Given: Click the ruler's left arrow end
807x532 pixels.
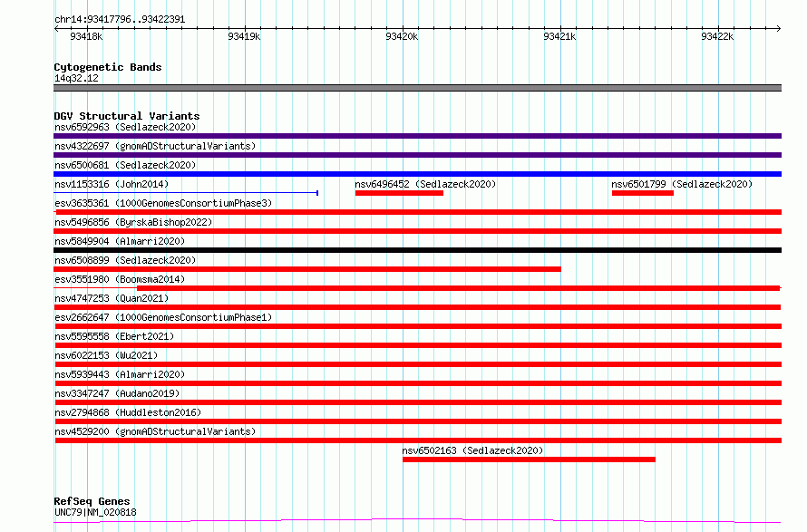Looking at the screenshot, I should 56,28.
